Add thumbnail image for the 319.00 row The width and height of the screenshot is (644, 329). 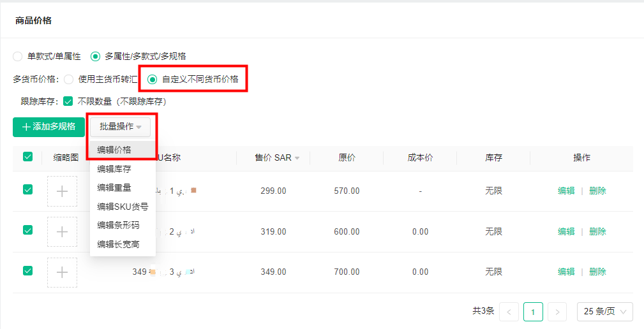pos(62,232)
